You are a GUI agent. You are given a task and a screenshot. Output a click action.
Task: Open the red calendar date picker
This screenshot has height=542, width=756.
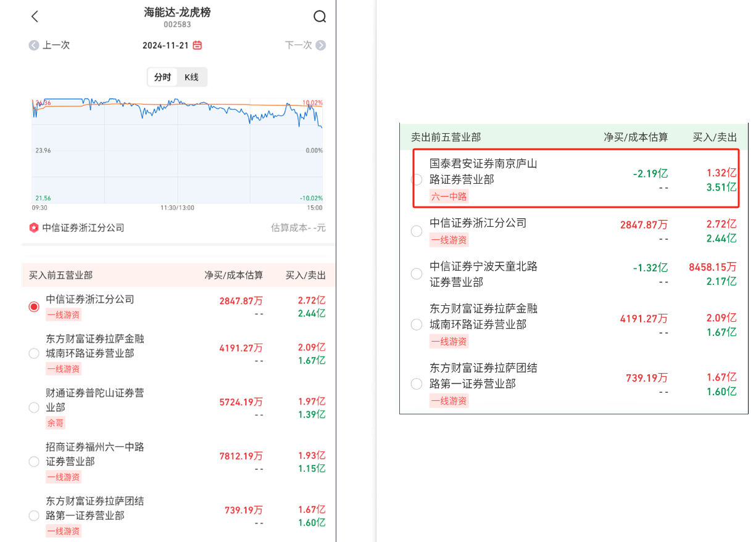tap(197, 45)
